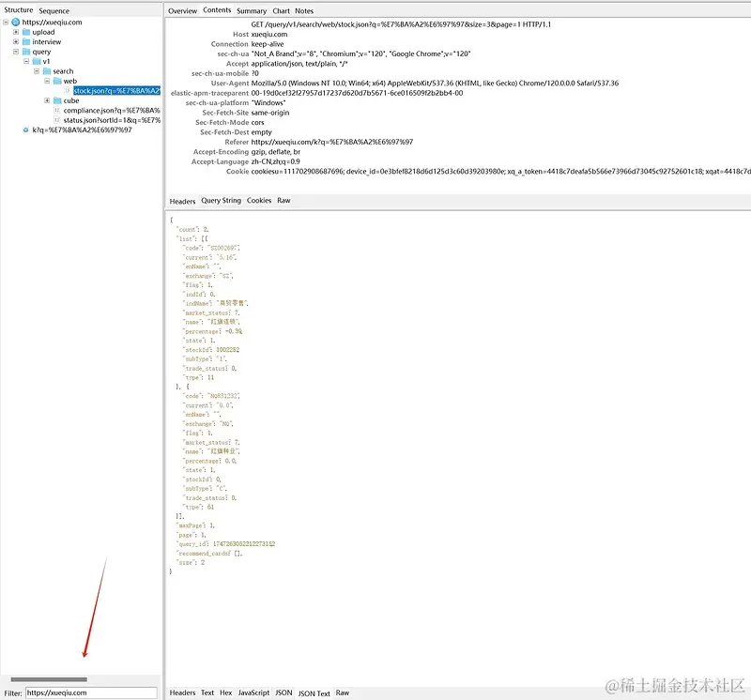Click the User-Agent Mozilla/5.0 header row
751x700 pixels.
click(x=415, y=84)
